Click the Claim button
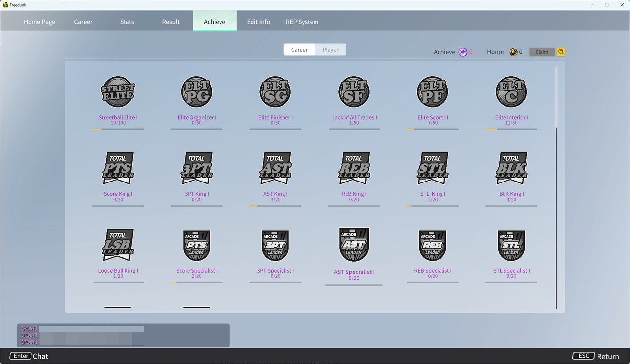 542,52
